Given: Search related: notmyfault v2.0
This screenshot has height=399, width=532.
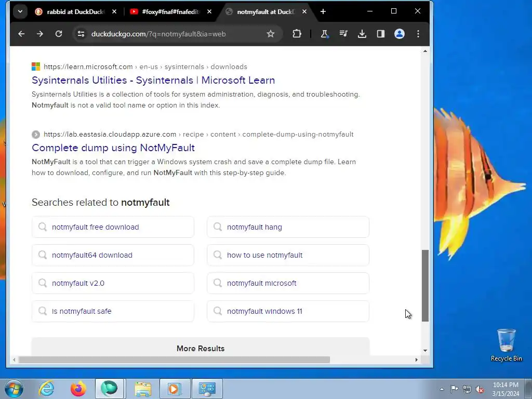Looking at the screenshot, I should pos(113,283).
